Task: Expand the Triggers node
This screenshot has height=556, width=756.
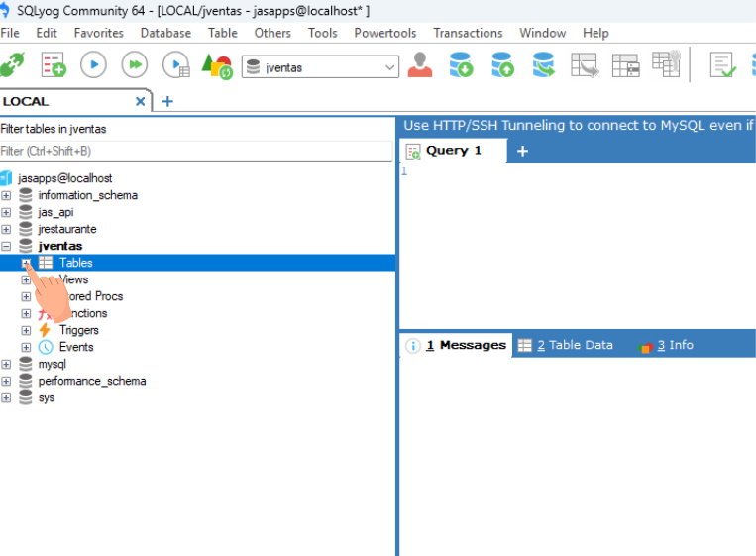Action: (x=26, y=331)
